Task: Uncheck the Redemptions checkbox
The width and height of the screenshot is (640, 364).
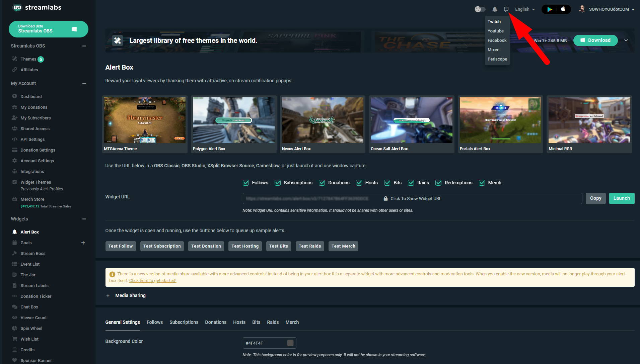Action: [x=438, y=183]
